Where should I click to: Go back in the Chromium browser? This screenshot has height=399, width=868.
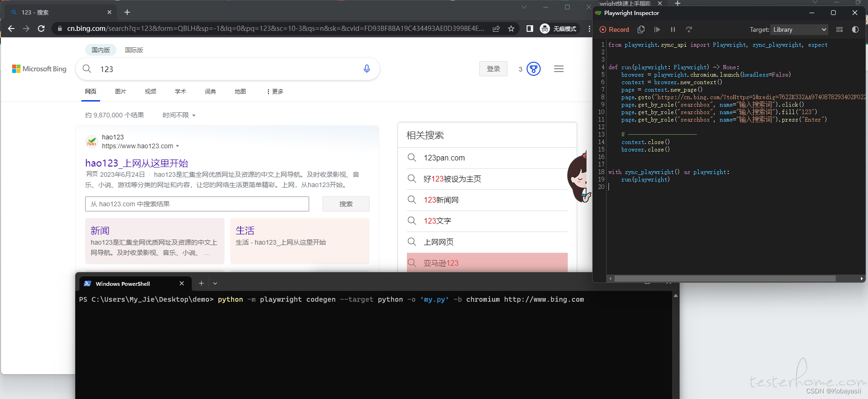pyautogui.click(x=11, y=29)
